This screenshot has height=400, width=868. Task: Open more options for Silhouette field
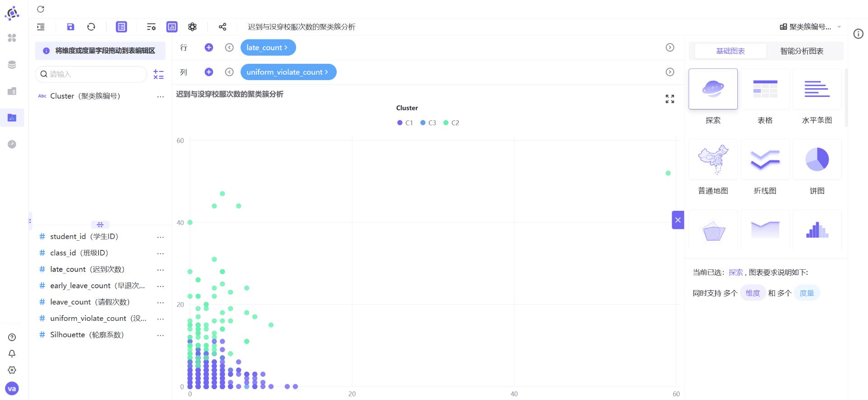(x=160, y=335)
